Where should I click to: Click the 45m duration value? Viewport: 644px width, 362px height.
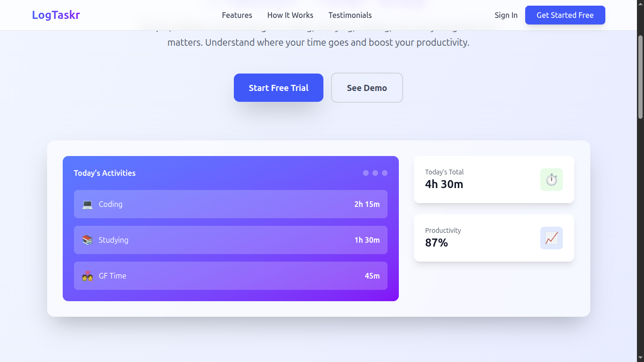point(372,276)
